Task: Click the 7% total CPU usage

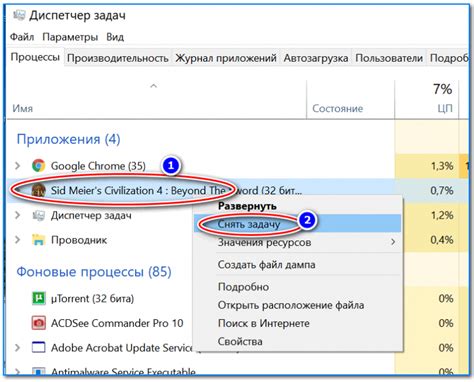Action: click(443, 89)
